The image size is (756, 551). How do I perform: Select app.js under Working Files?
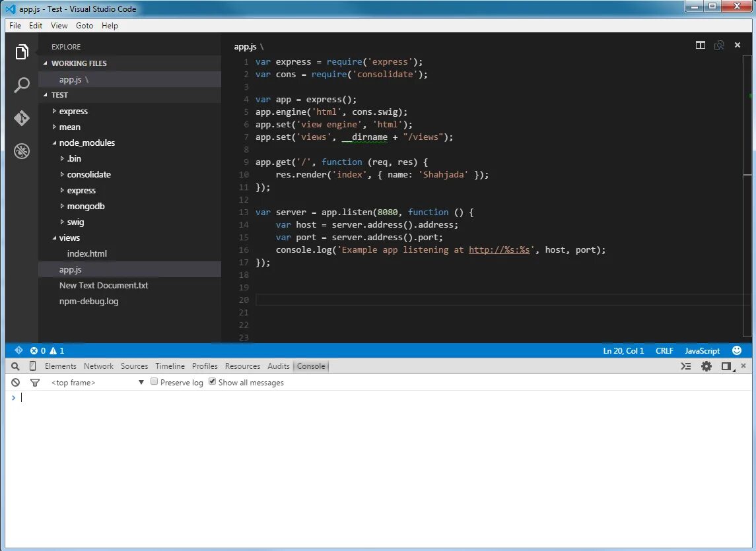coord(129,80)
